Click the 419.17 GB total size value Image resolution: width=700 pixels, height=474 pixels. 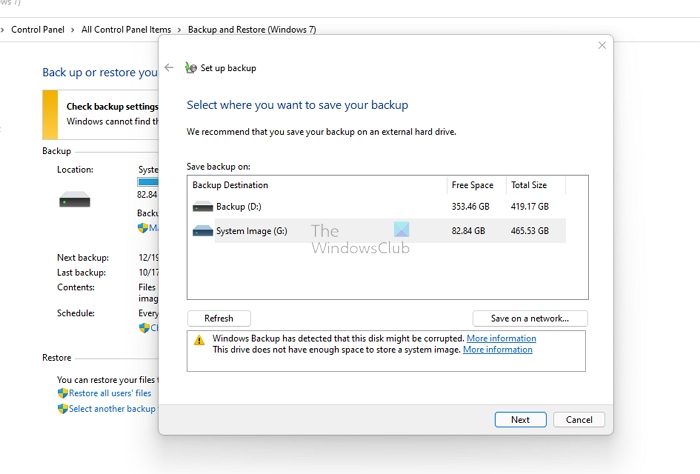pos(530,207)
